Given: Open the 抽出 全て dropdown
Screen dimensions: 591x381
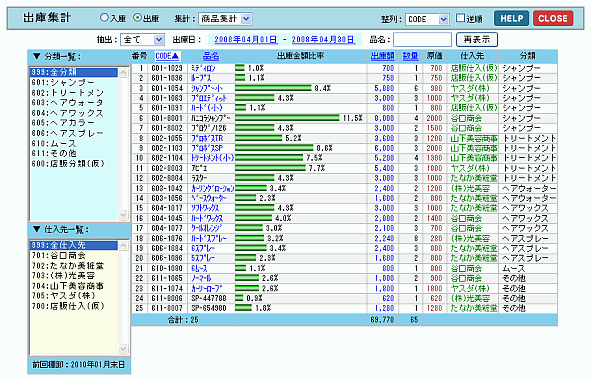Looking at the screenshot, I should pyautogui.click(x=142, y=39).
